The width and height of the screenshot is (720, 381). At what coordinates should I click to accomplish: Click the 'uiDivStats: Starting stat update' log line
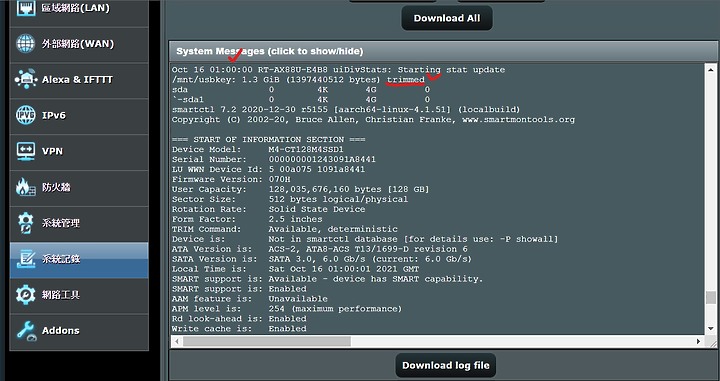[338, 70]
